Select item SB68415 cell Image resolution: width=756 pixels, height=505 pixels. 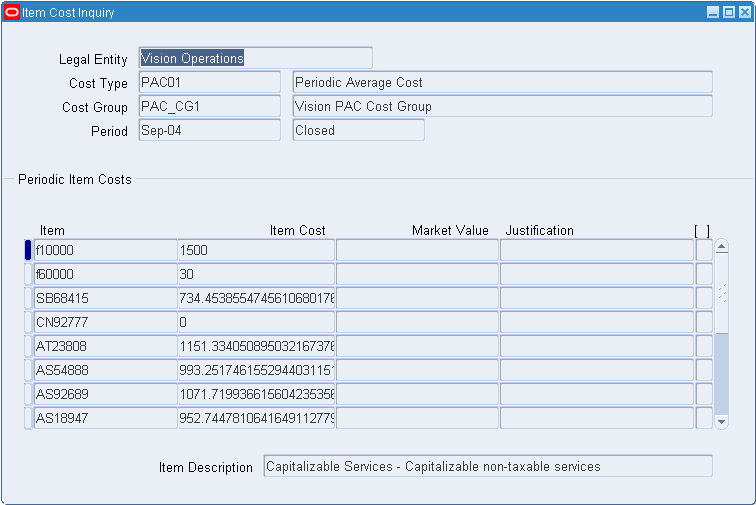(106, 298)
